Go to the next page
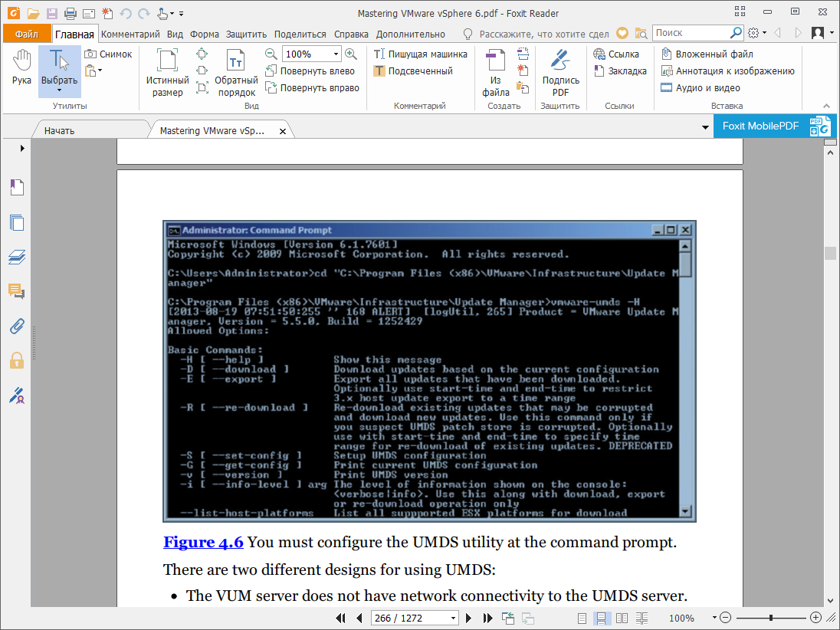 tap(469, 618)
